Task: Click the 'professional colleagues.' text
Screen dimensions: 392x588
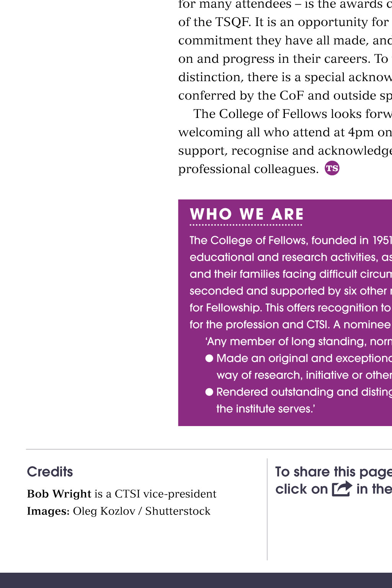Action: (x=248, y=169)
